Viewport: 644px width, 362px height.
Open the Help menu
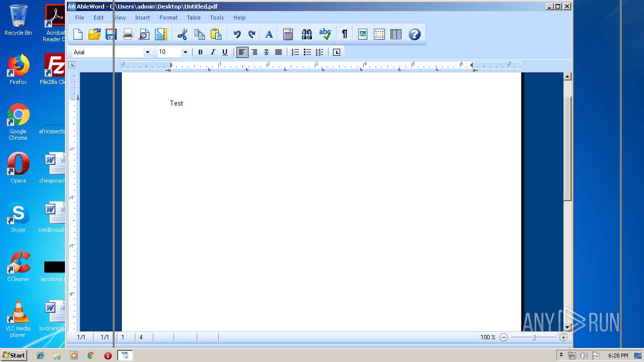239,18
